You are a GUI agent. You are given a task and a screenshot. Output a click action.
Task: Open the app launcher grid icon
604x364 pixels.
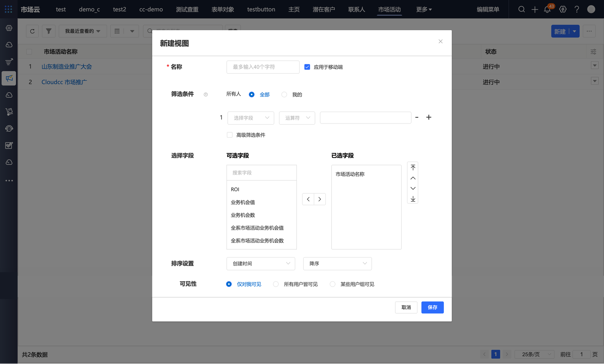point(8,9)
